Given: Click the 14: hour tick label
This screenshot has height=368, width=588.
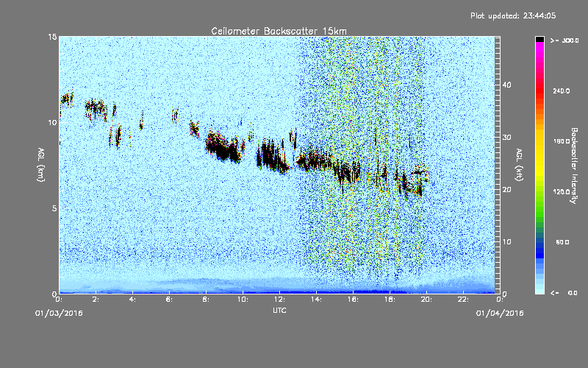Looking at the screenshot, I should pyautogui.click(x=317, y=300).
